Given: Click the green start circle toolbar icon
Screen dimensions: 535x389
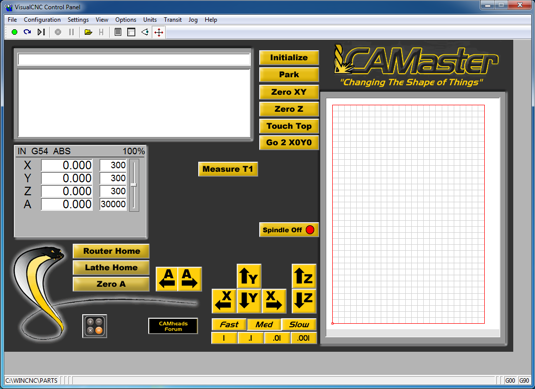Looking at the screenshot, I should click(x=14, y=32).
